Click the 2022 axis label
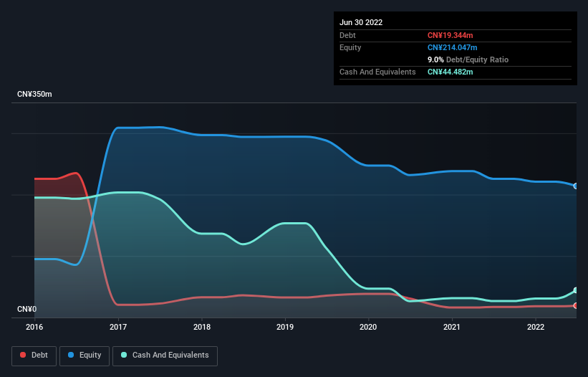Screen dimensions: 588x377 pyautogui.click(x=536, y=327)
